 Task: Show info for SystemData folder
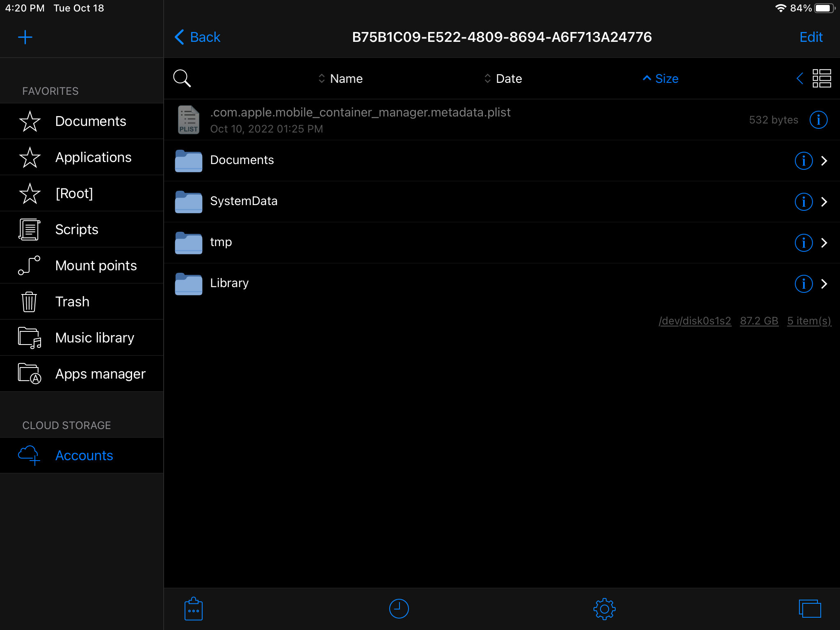coord(803,201)
